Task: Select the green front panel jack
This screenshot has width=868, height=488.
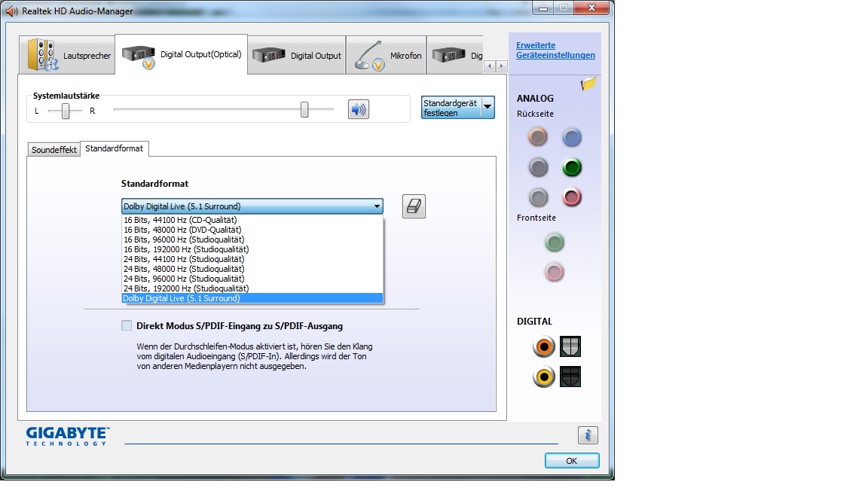Action: click(554, 242)
